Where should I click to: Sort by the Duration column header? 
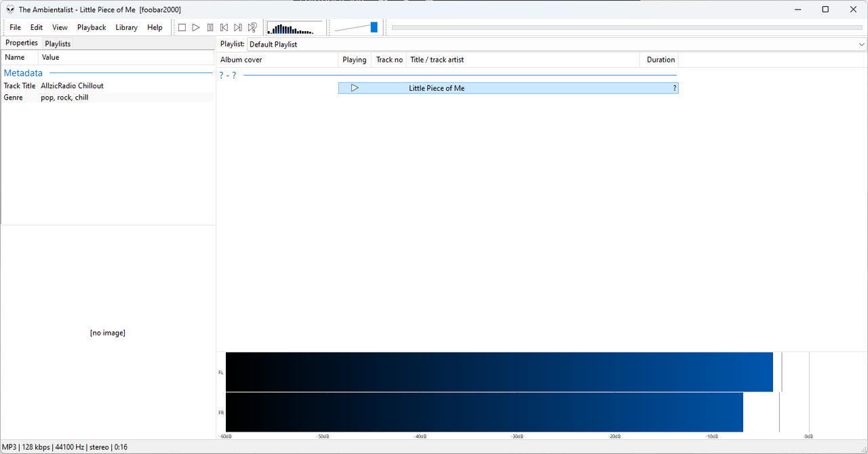(659, 60)
